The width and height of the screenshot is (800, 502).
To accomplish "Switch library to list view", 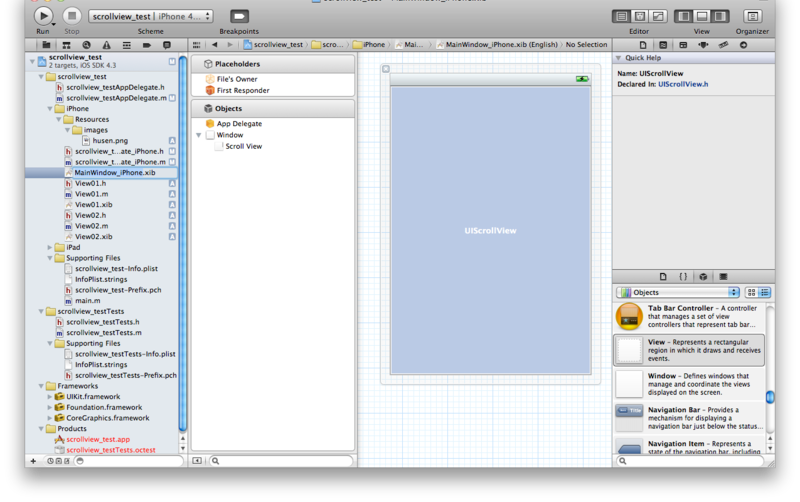I will (764, 292).
